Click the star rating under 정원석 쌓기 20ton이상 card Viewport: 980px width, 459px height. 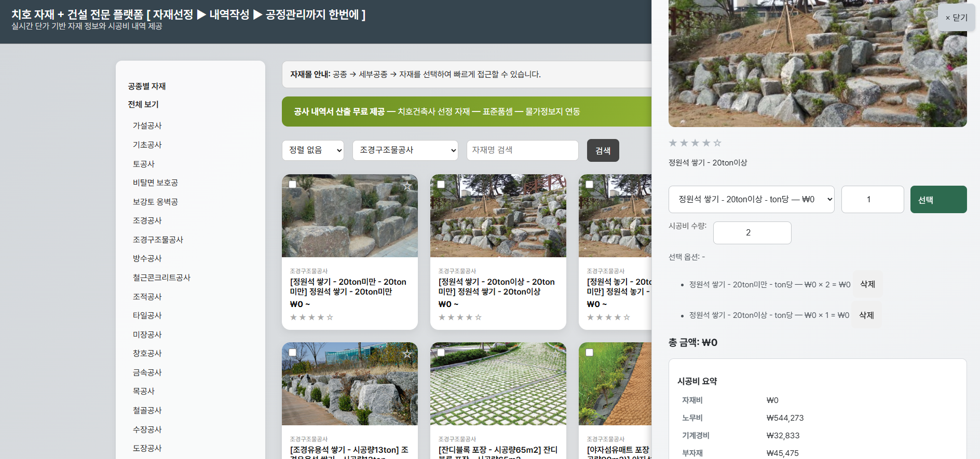coord(460,317)
